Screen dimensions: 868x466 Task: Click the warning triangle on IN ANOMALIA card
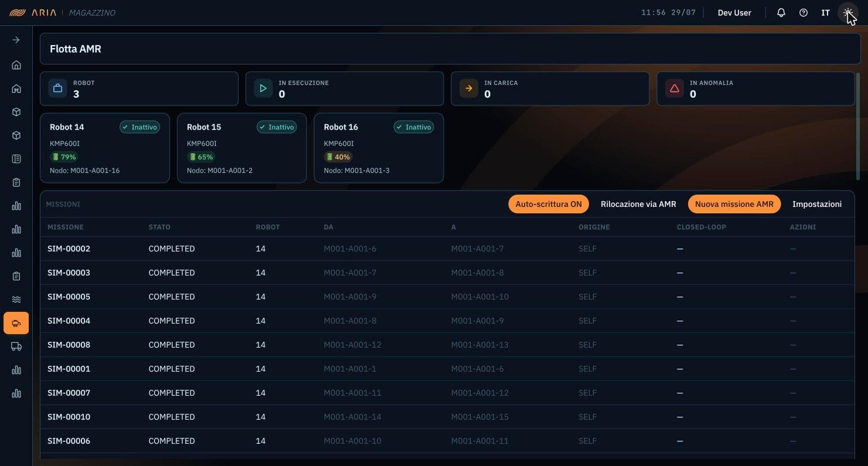(x=675, y=89)
